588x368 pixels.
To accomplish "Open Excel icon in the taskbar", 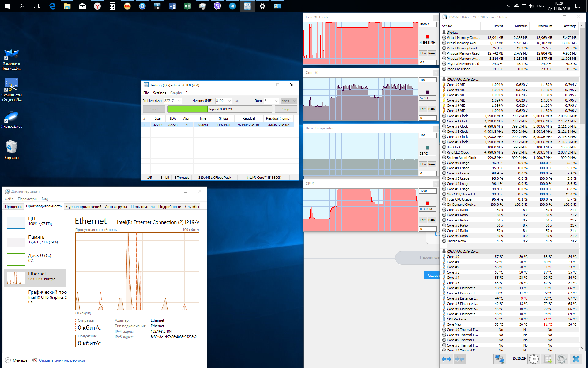I will point(187,6).
